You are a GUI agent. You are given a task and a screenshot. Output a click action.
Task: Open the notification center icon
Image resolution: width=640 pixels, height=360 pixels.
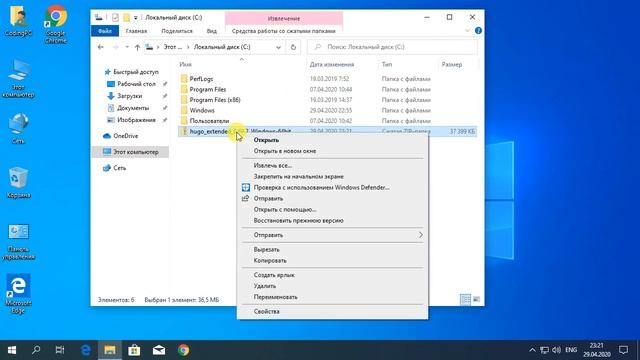623,350
